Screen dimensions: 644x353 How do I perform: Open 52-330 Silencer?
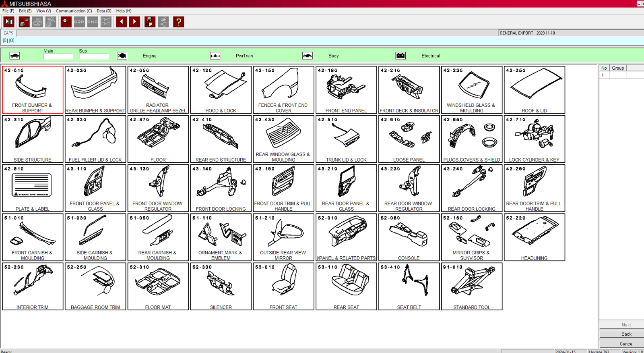point(221,287)
